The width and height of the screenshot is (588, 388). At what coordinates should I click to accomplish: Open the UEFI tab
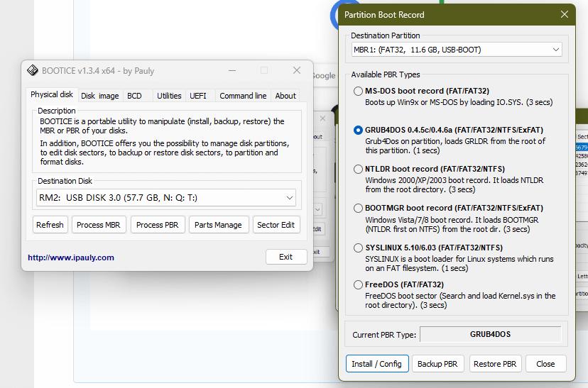tap(197, 96)
